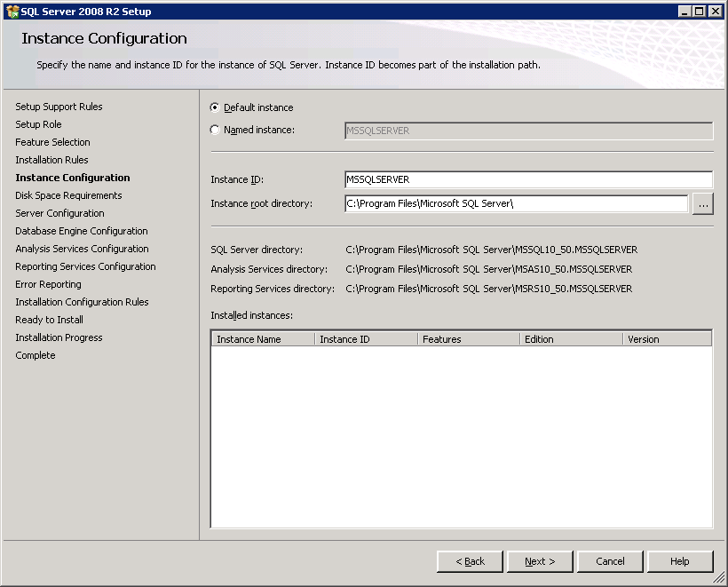
Task: Open Help for Instance Configuration
Action: (x=680, y=561)
